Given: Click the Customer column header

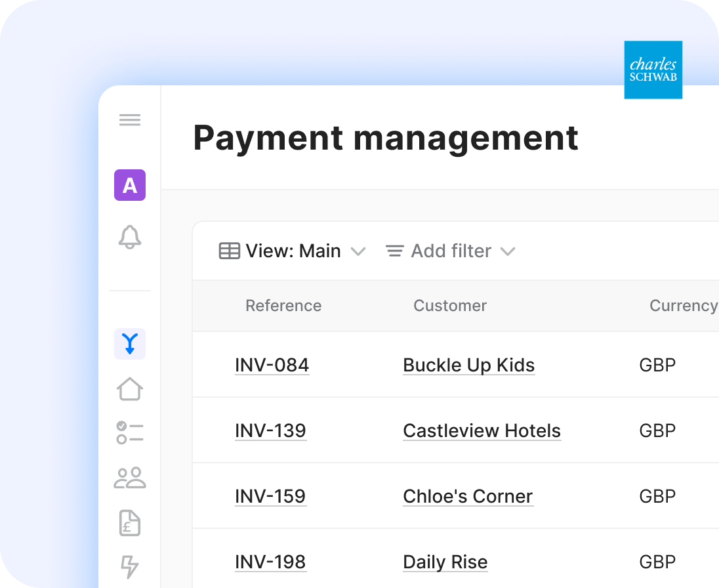Looking at the screenshot, I should pos(450,306).
